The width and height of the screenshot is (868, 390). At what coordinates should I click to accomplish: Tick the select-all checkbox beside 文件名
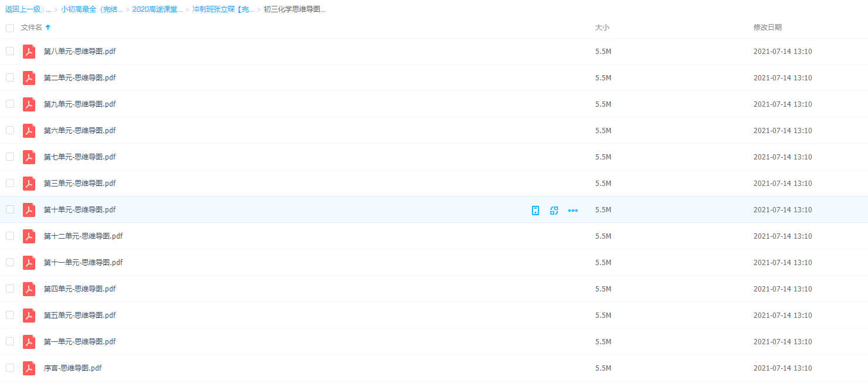[x=10, y=28]
